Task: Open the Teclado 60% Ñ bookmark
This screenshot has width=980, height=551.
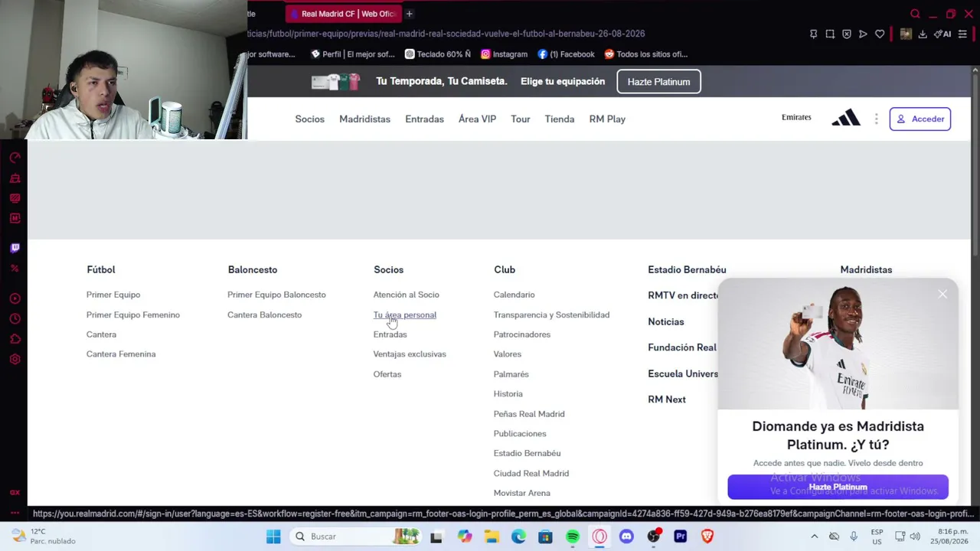Action: 437,54
